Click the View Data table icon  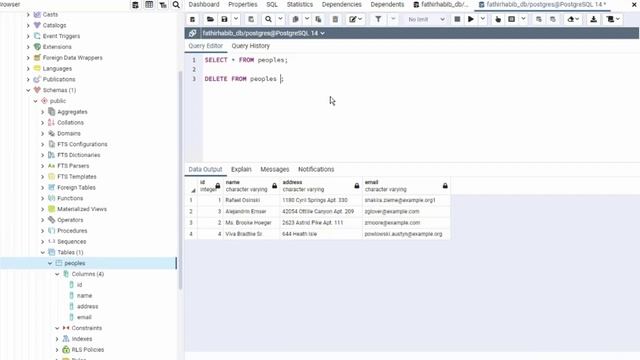(149, 4)
